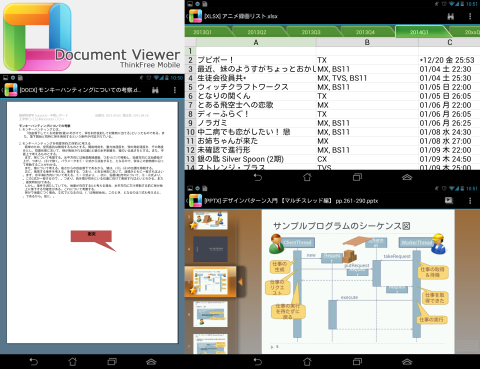Select column C header in spreadsheet
The width and height of the screenshot is (480, 369).
(x=449, y=42)
